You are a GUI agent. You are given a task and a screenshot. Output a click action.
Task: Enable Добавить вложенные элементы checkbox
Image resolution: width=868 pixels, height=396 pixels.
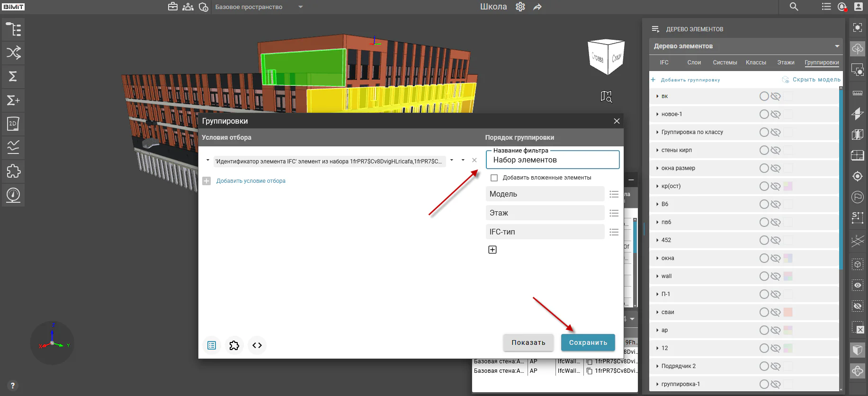point(494,178)
